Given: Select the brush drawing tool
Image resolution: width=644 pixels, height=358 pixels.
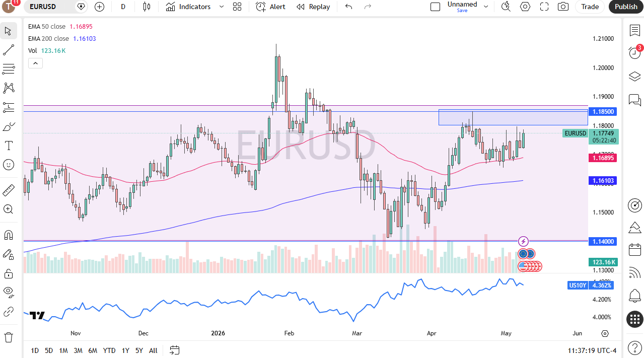Looking at the screenshot, I should tap(8, 126).
